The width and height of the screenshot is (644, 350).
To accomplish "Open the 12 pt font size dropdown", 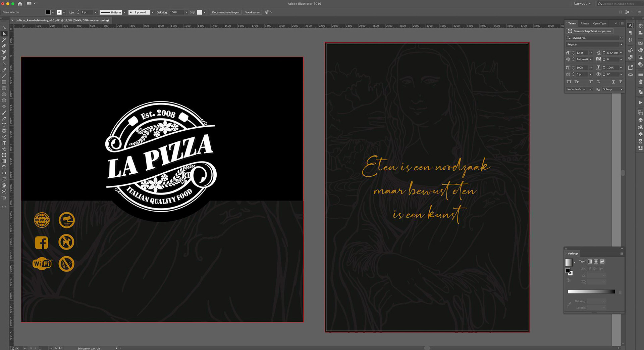I will (x=590, y=53).
